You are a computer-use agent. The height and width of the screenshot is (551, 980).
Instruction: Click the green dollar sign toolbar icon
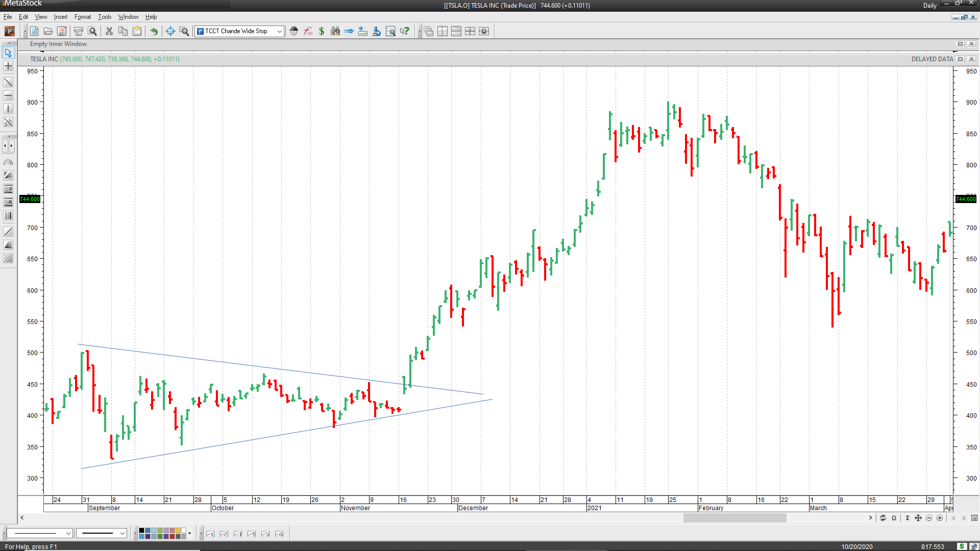point(322,31)
